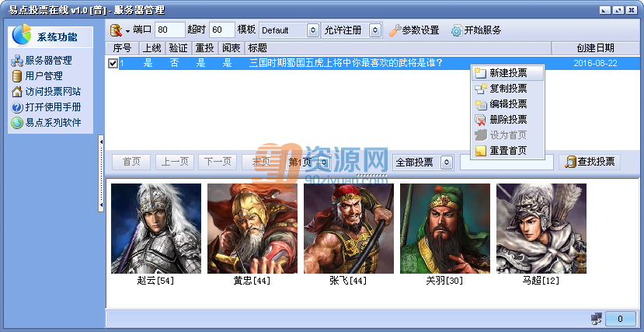Click the 设为首页 context menu entry
644x332 pixels.
pos(508,135)
